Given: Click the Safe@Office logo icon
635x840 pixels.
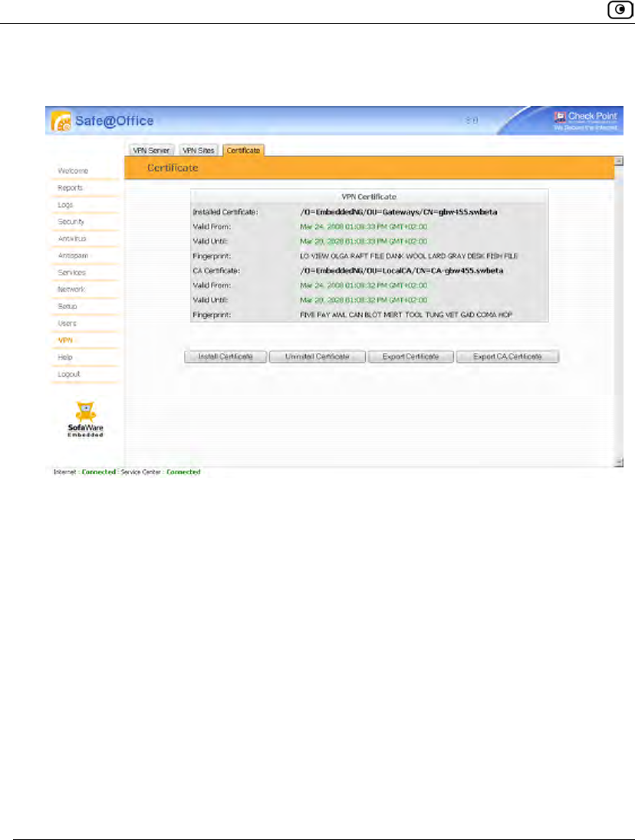Looking at the screenshot, I should (61, 122).
